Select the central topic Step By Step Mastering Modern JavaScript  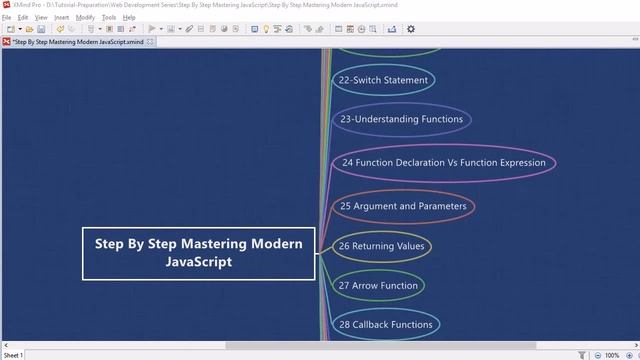coord(199,253)
